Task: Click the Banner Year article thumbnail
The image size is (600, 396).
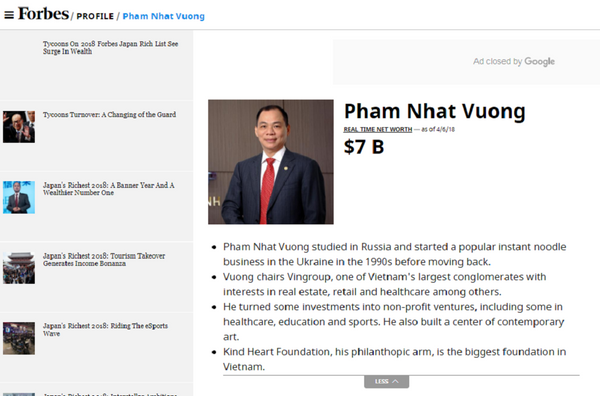Action: [19, 197]
